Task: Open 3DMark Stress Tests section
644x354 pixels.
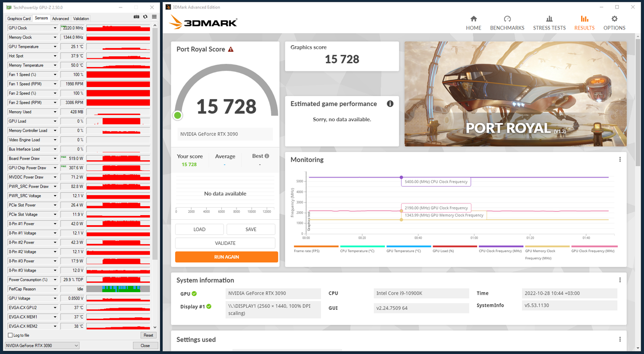Action: pos(549,23)
